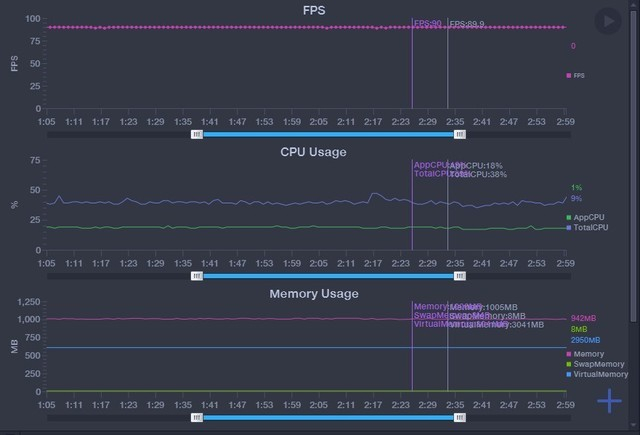Click left zoom handle of FPS chart
This screenshot has width=640, height=435.
coord(197,133)
